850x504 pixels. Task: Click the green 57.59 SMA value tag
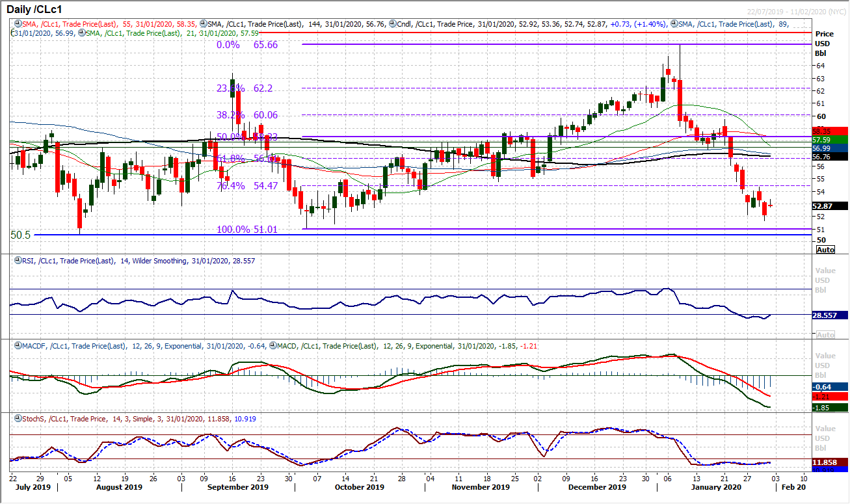pos(830,139)
